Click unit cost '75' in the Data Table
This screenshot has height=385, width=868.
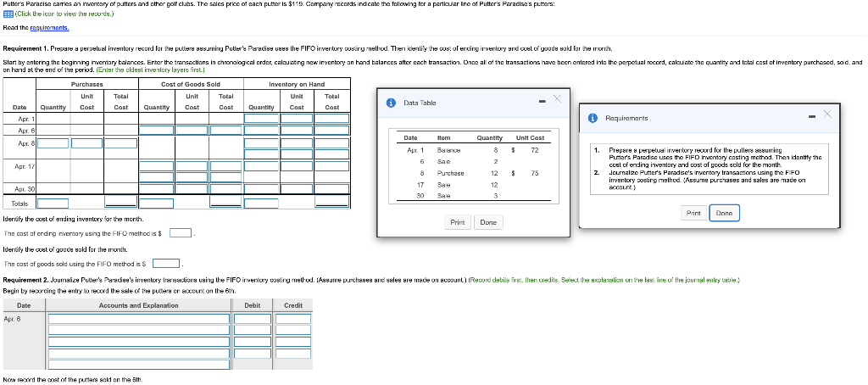point(534,173)
